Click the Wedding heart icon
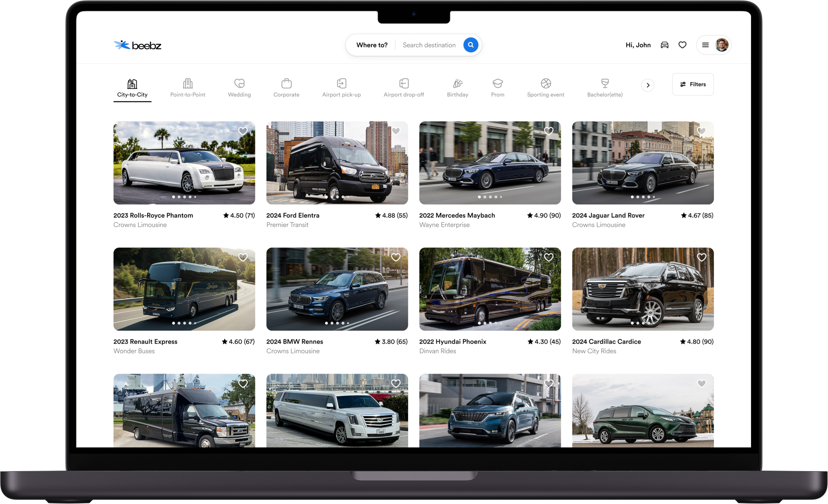 click(239, 83)
